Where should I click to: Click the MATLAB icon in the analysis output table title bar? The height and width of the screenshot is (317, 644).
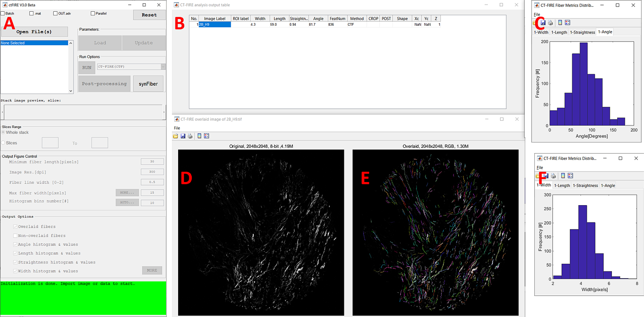pyautogui.click(x=176, y=5)
